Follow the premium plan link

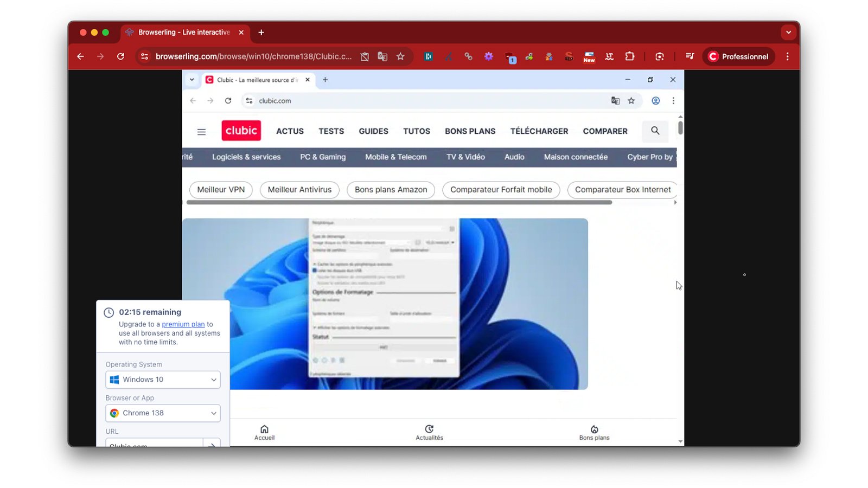tap(183, 324)
